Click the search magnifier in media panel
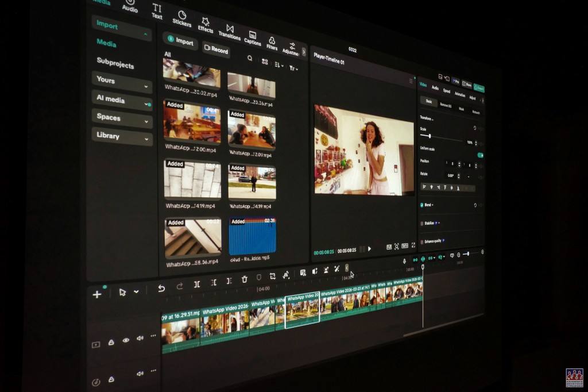 tap(250, 58)
